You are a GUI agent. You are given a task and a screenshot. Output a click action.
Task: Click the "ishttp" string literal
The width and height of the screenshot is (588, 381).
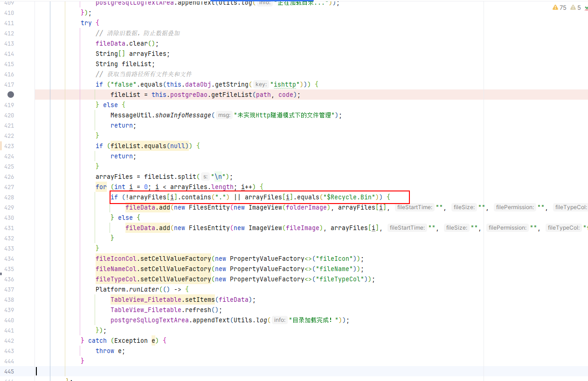pyautogui.click(x=285, y=84)
